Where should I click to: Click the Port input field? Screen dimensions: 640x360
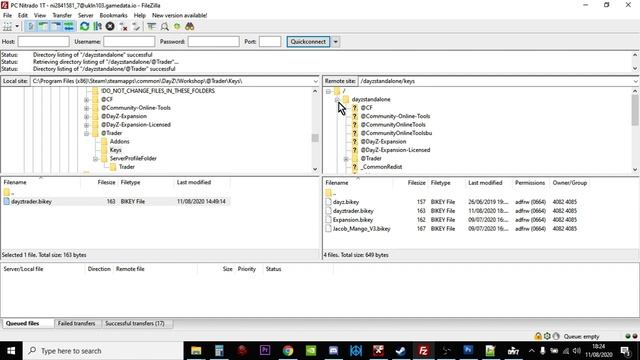tap(270, 42)
